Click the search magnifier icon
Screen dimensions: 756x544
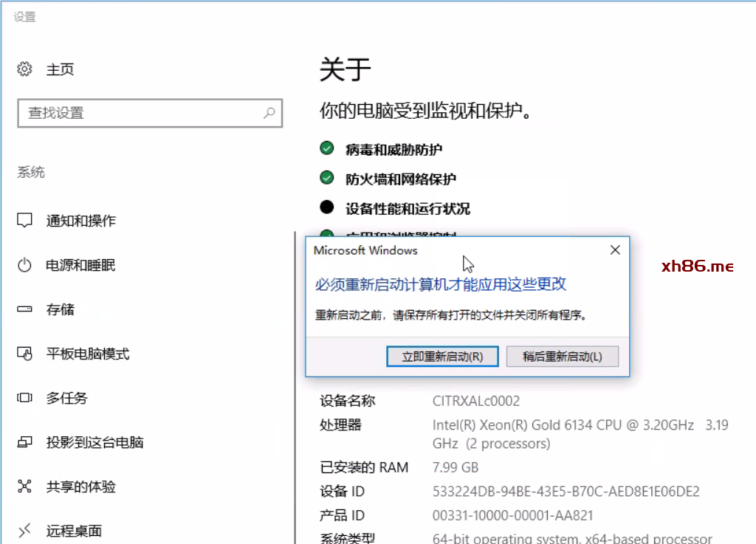(269, 113)
